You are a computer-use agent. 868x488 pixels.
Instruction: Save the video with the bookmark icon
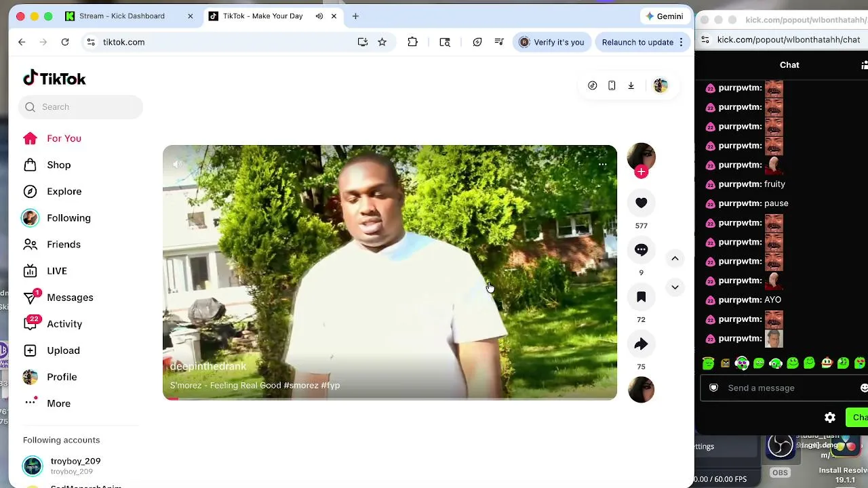[641, 297]
